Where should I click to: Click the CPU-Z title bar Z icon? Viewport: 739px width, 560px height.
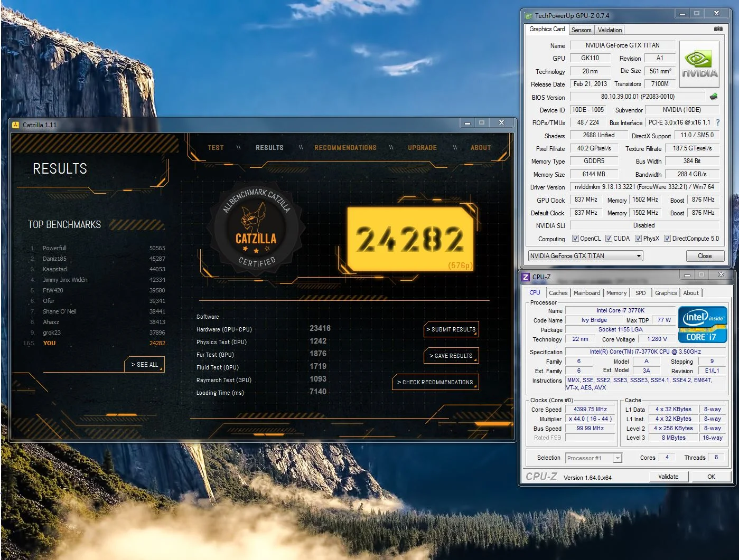(x=526, y=277)
